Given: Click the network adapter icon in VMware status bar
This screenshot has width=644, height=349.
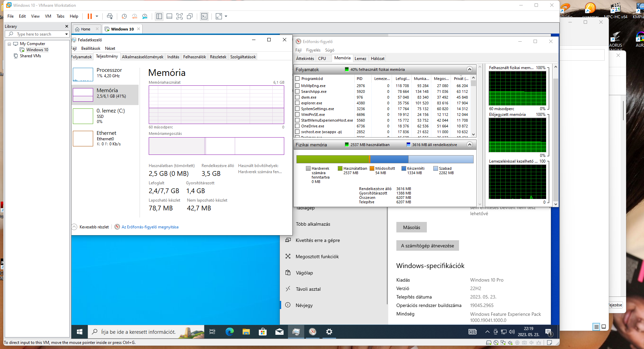Looking at the screenshot, I should point(503,343).
